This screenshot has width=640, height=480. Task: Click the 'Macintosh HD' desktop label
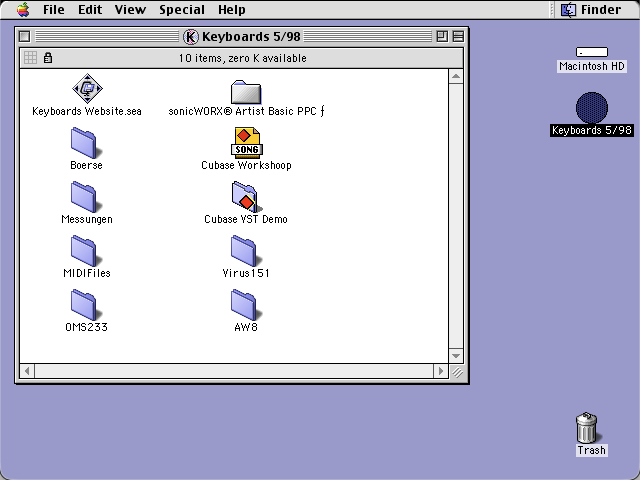click(x=592, y=66)
